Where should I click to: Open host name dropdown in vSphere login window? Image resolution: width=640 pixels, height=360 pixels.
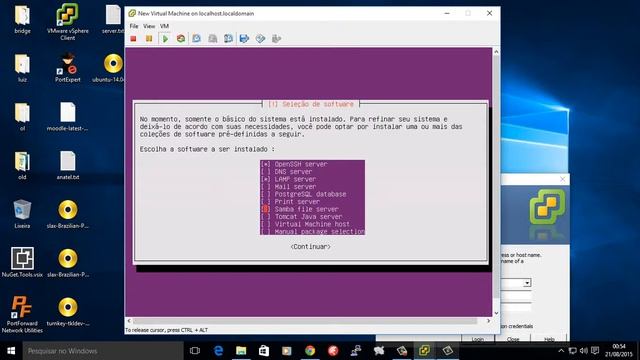tap(527, 283)
